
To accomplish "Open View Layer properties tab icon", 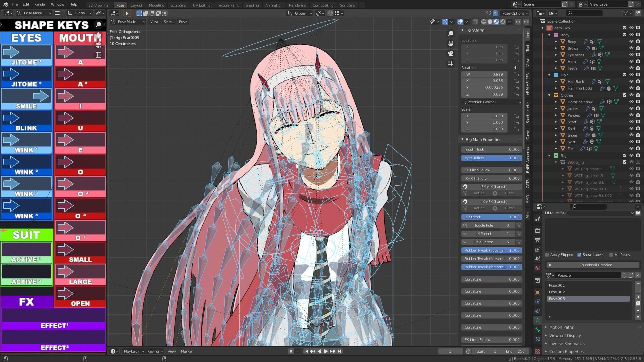I will pyautogui.click(x=538, y=249).
